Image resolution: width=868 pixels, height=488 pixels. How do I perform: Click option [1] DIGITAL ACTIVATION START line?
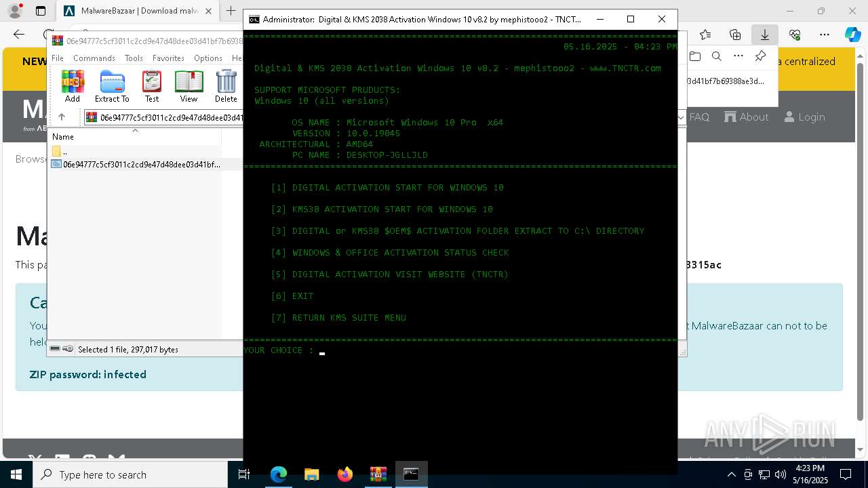[387, 188]
